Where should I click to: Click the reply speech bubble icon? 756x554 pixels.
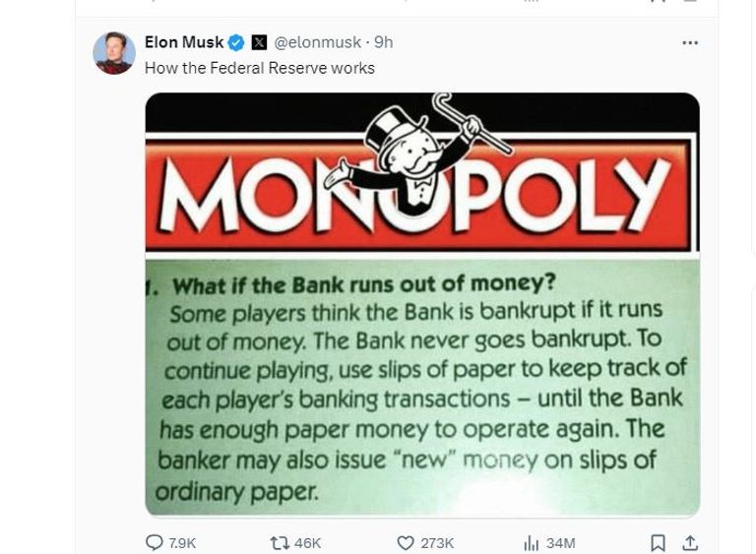click(154, 542)
